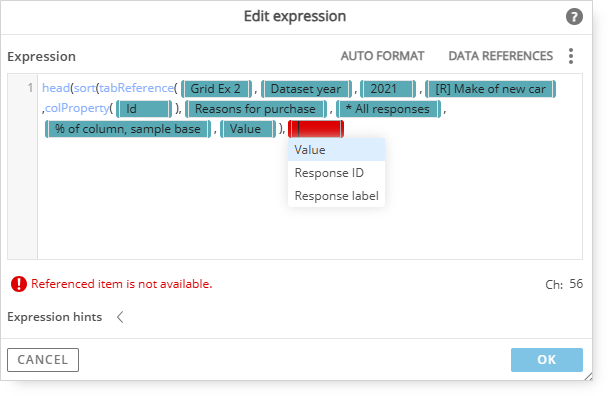The height and width of the screenshot is (396, 608).
Task: Grab the dialog resize handle corner
Action: click(588, 376)
